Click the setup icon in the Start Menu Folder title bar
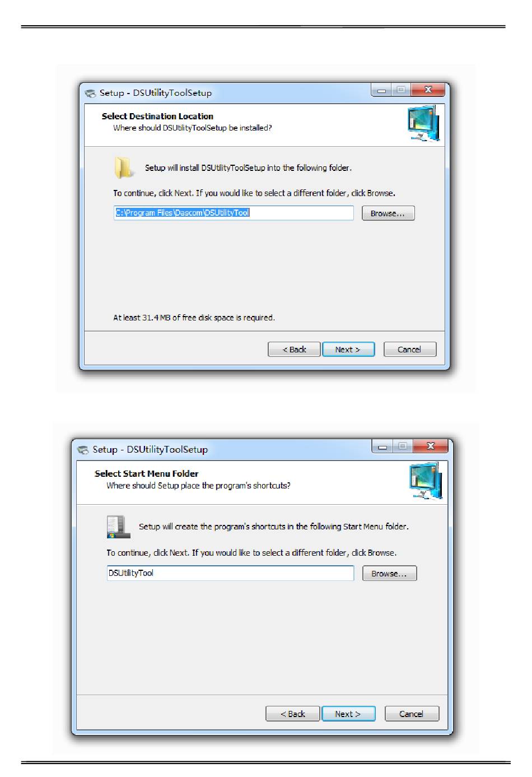532x777 pixels. click(x=83, y=449)
